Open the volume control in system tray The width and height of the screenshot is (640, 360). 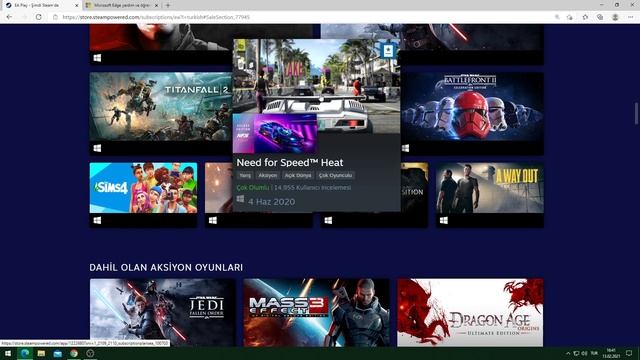584,353
